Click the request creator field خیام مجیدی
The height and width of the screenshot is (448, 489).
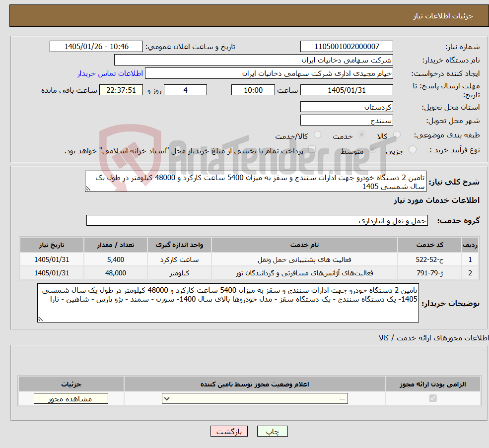pyautogui.click(x=269, y=73)
